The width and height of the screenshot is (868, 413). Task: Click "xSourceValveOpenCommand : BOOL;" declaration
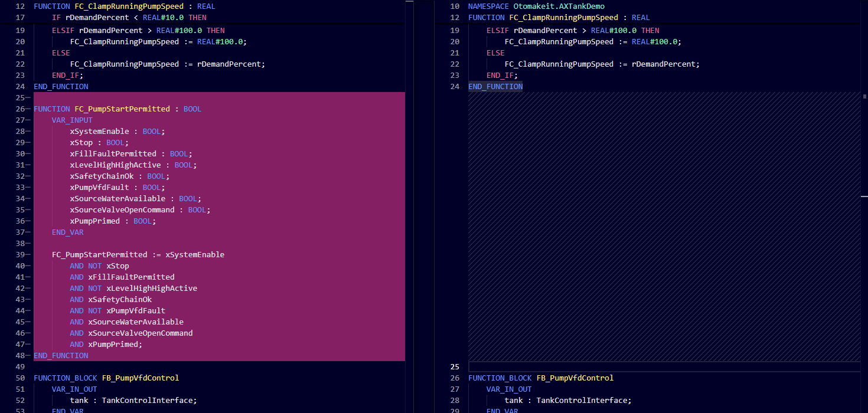click(141, 209)
